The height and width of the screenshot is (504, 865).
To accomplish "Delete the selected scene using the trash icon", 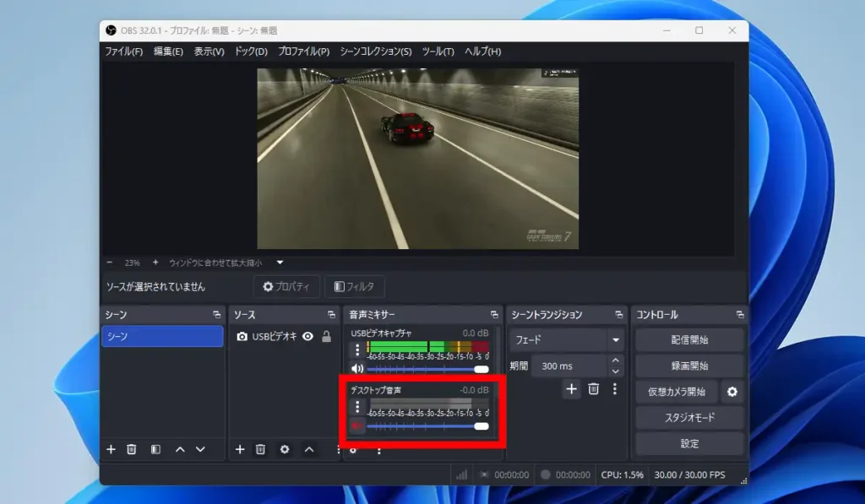I will pyautogui.click(x=132, y=449).
